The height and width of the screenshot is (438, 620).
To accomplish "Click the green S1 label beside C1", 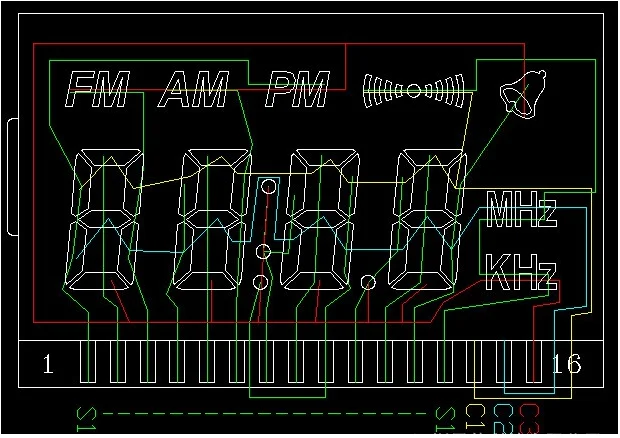I will click(446, 420).
